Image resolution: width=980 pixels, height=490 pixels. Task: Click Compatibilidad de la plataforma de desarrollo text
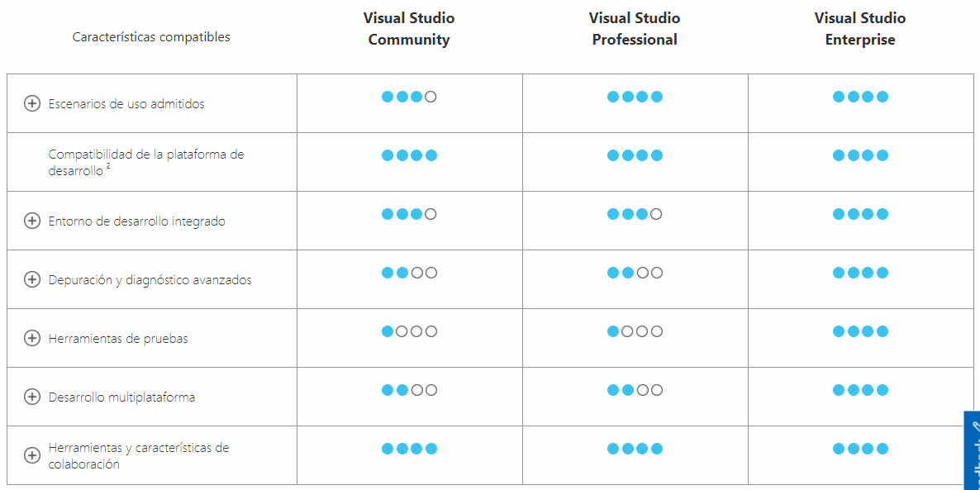click(146, 162)
